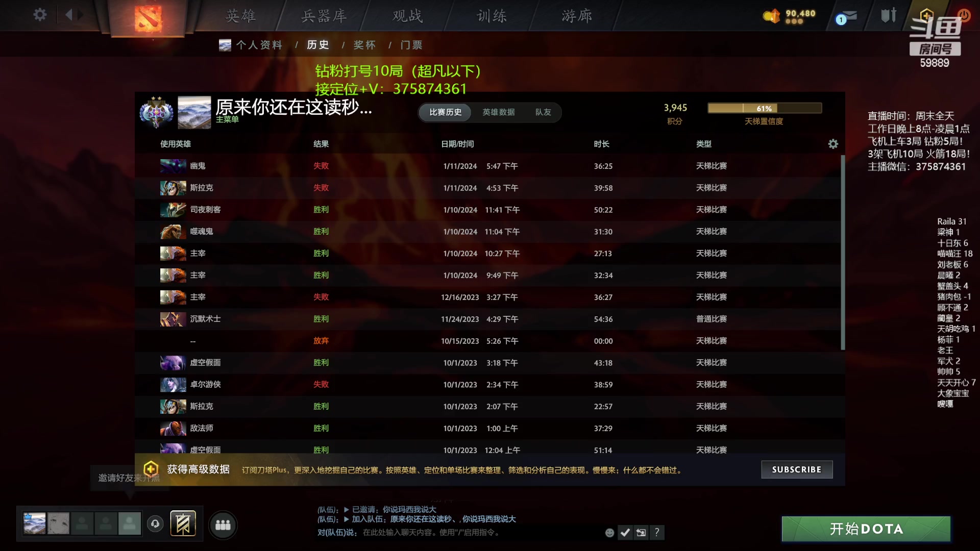Click the SUBSCRIBE button
The image size is (980, 551).
(797, 469)
